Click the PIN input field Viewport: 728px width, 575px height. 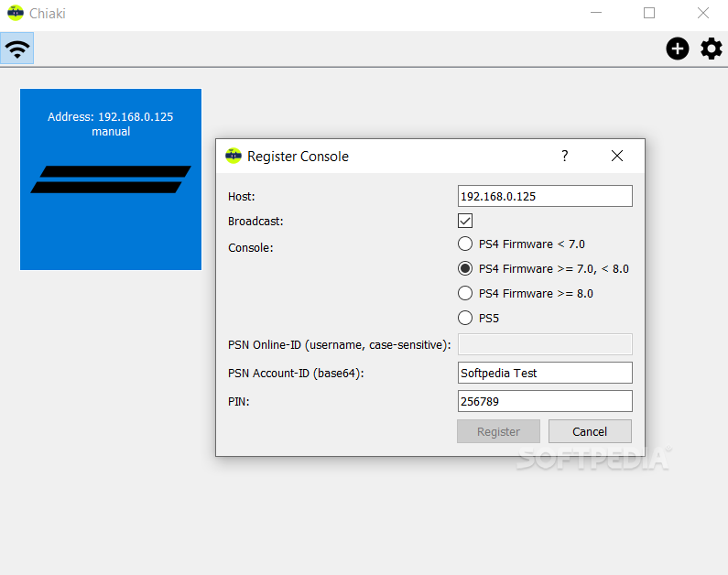tap(545, 401)
